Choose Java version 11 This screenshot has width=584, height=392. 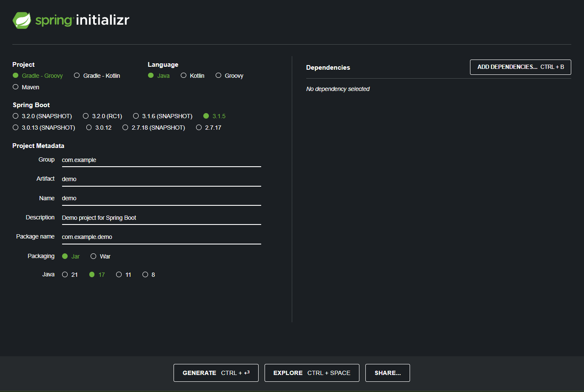point(123,275)
